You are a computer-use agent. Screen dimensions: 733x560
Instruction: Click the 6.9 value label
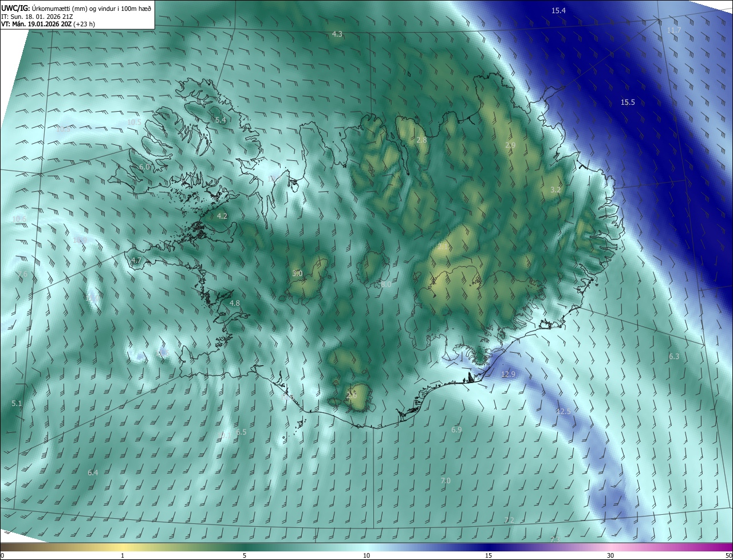(x=456, y=429)
